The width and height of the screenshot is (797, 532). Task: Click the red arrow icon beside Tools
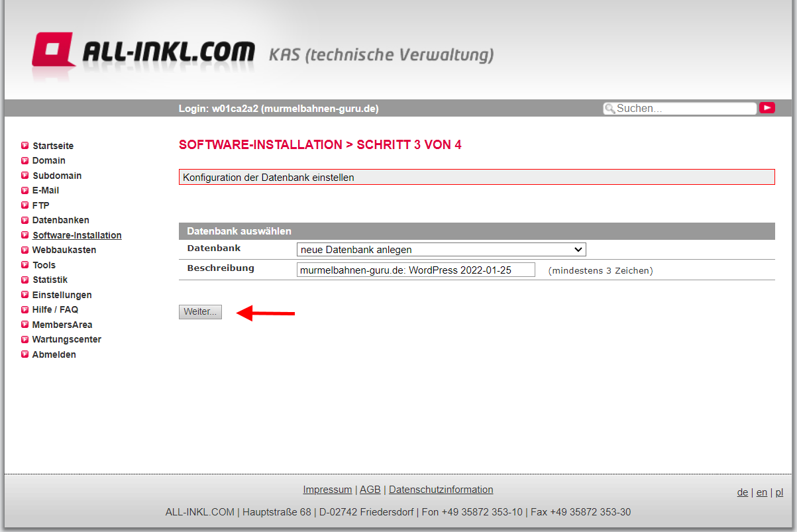point(25,265)
